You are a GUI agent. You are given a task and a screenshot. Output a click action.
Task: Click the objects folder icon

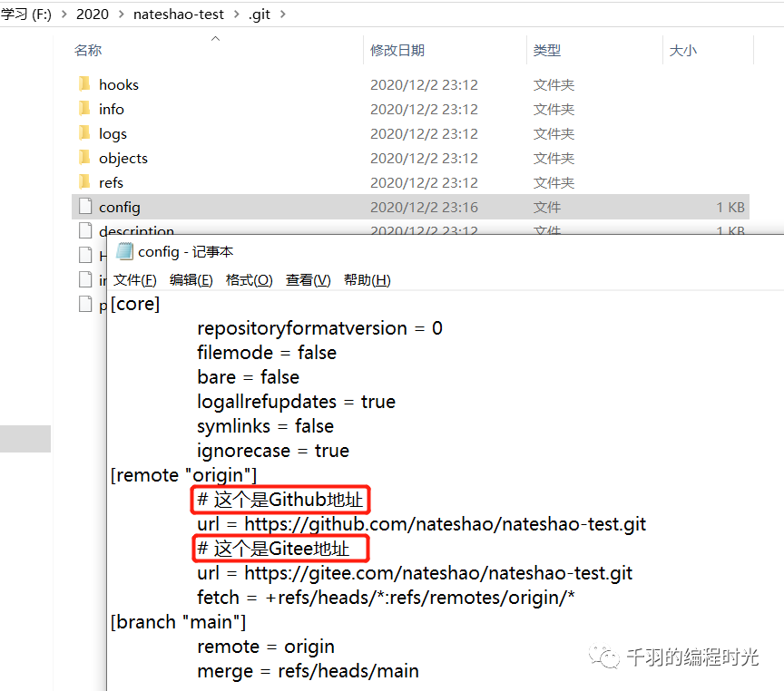pos(84,158)
